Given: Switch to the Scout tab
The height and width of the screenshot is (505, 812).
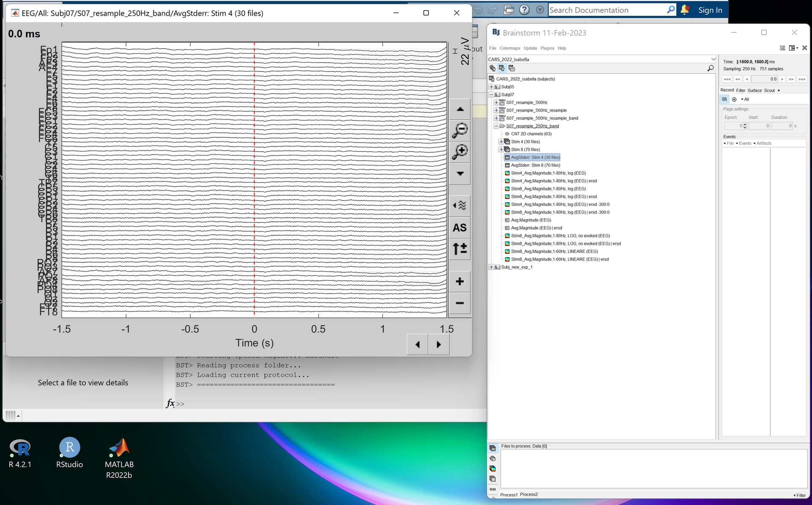Looking at the screenshot, I should (769, 91).
